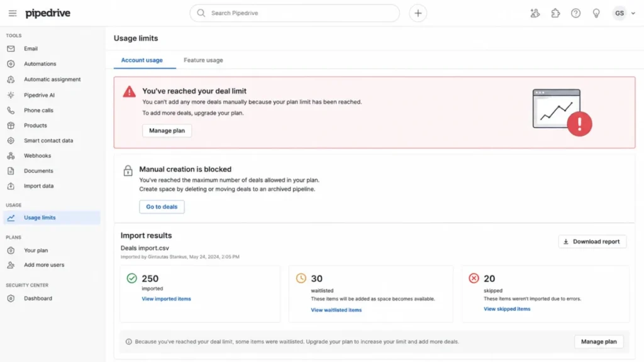The width and height of the screenshot is (644, 362).
Task: Click the orange clock waitlisted icon
Action: pos(301,278)
